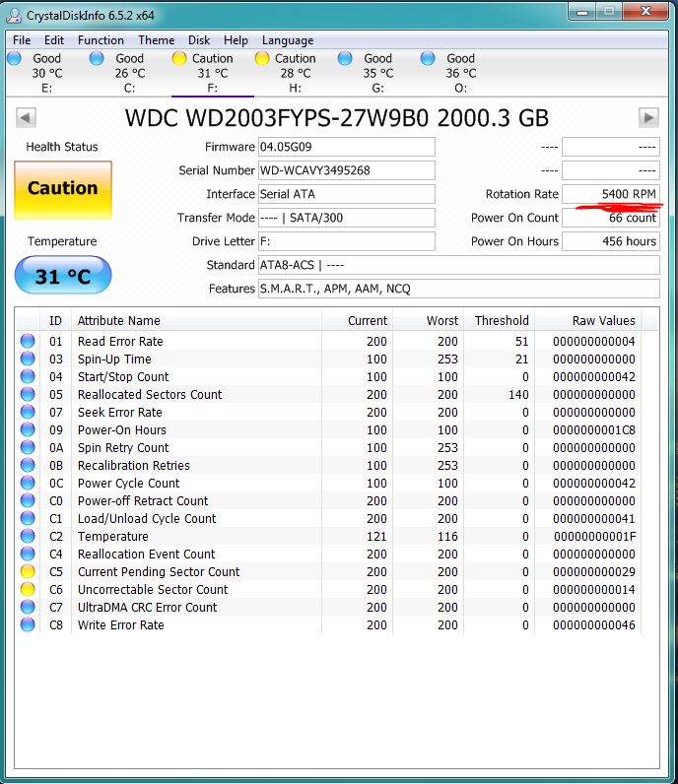The image size is (678, 784).
Task: Go to next disk with right arrow
Action: tap(648, 118)
